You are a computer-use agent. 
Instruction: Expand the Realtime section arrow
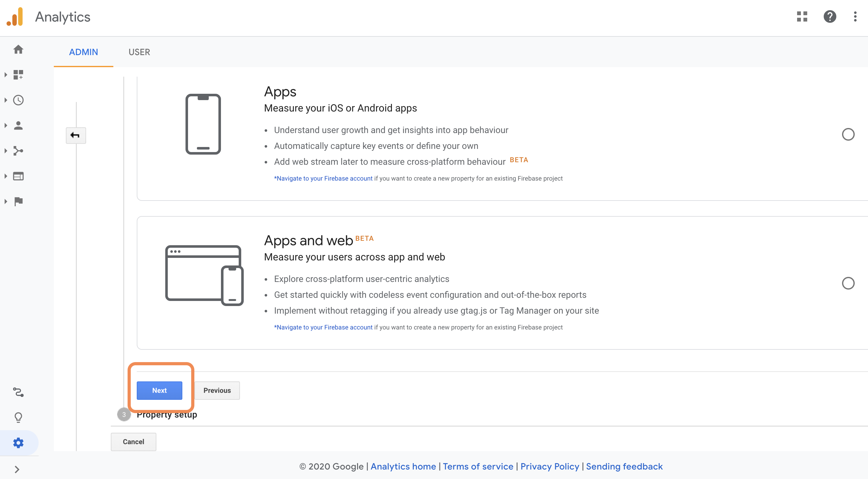6,100
